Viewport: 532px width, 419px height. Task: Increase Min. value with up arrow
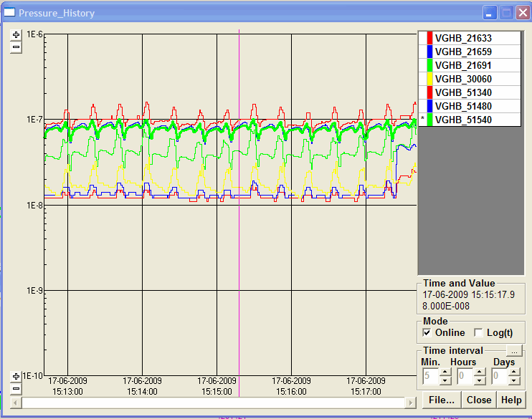[x=445, y=372]
